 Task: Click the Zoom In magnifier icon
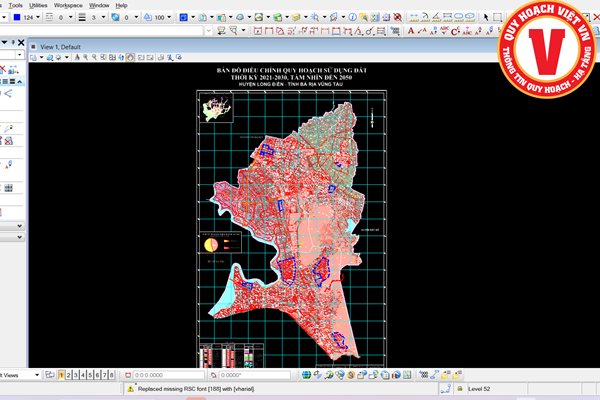pos(85,58)
